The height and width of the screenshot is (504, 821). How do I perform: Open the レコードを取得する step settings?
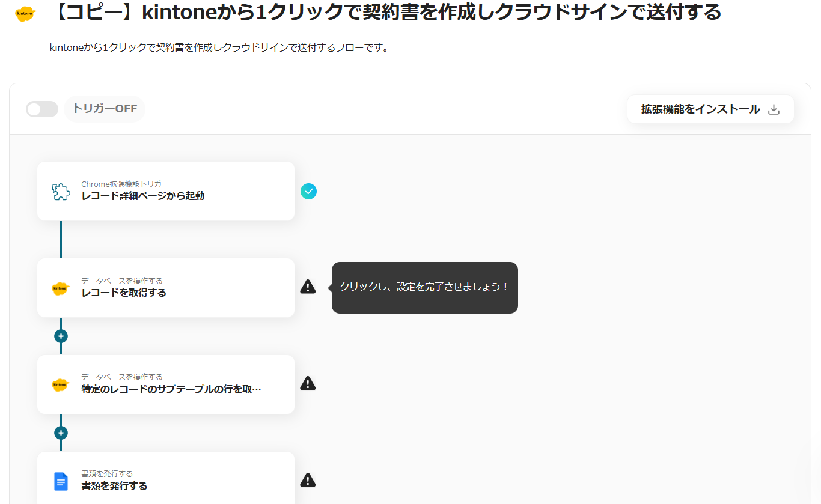point(166,288)
